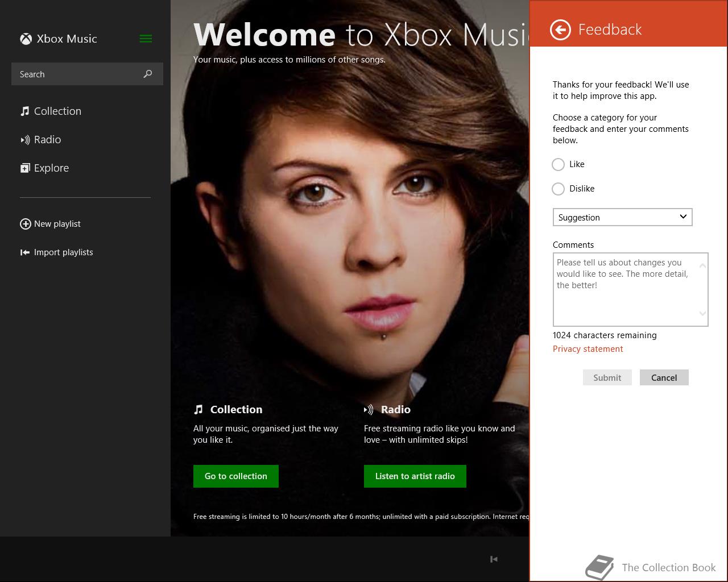Go back from the Feedback panel

click(x=560, y=30)
